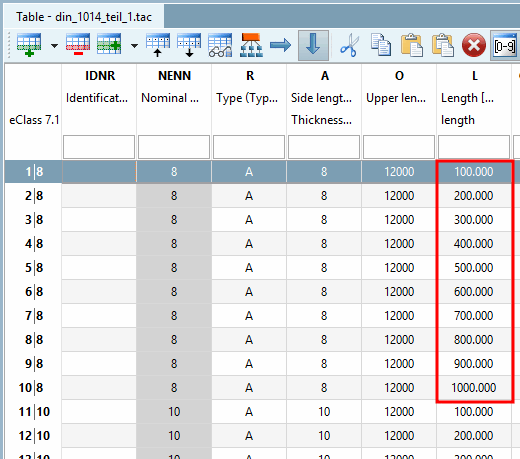The height and width of the screenshot is (459, 520).
Task: Expand the add column dropdown arrow
Action: tap(134, 46)
